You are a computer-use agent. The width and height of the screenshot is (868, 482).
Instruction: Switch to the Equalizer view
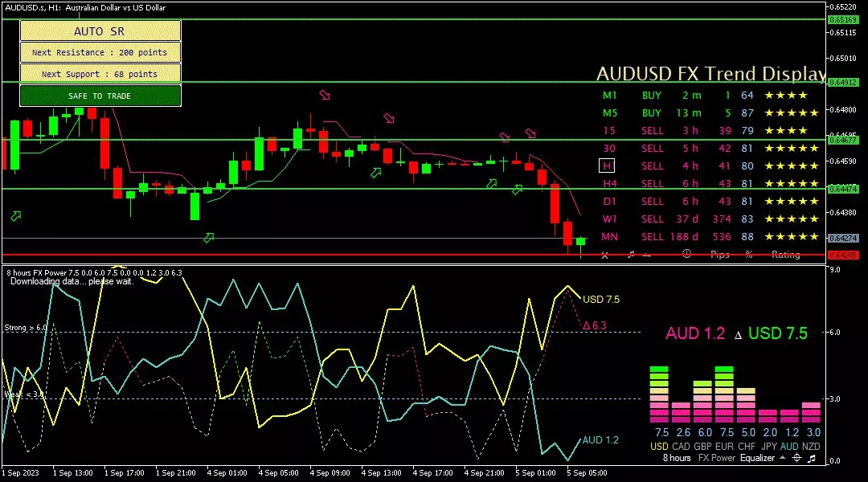click(x=757, y=458)
